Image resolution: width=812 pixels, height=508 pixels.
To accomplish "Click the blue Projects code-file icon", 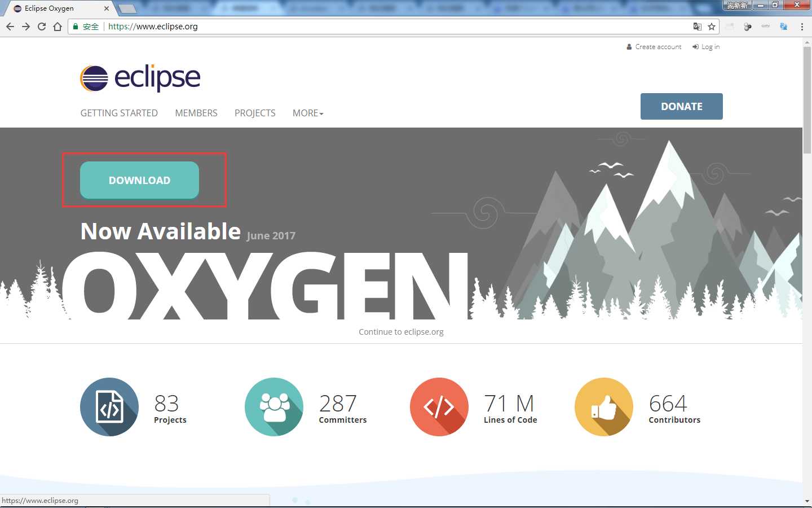I will (109, 407).
